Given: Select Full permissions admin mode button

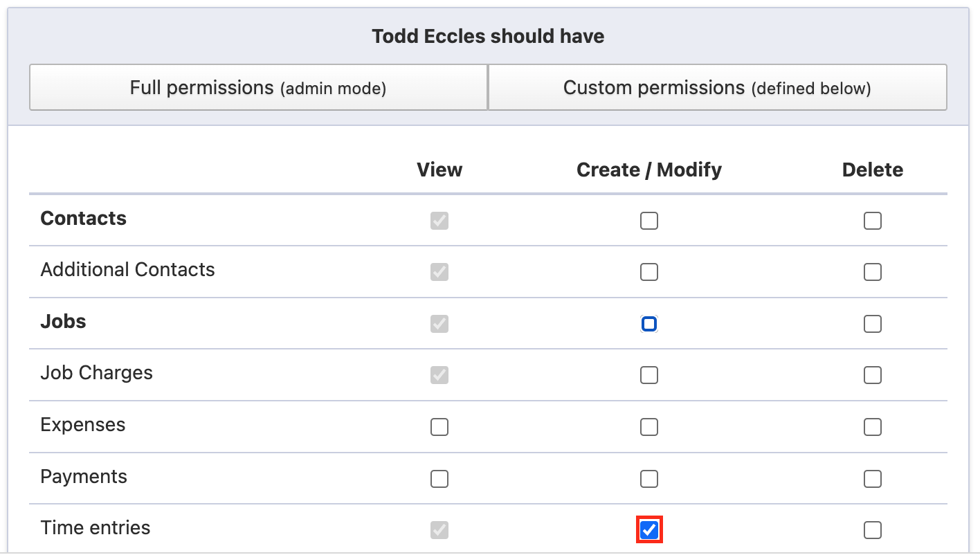Looking at the screenshot, I should pyautogui.click(x=258, y=88).
